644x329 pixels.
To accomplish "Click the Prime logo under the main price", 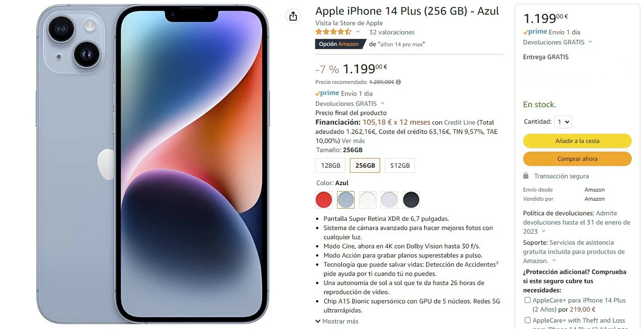I will pos(327,93).
